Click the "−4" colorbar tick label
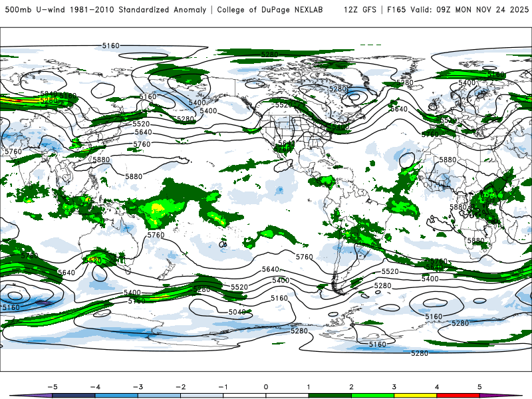 [95, 387]
